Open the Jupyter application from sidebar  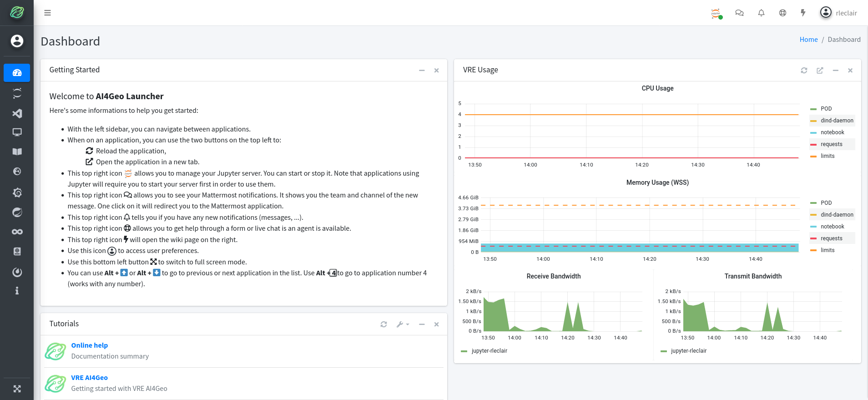click(x=17, y=93)
